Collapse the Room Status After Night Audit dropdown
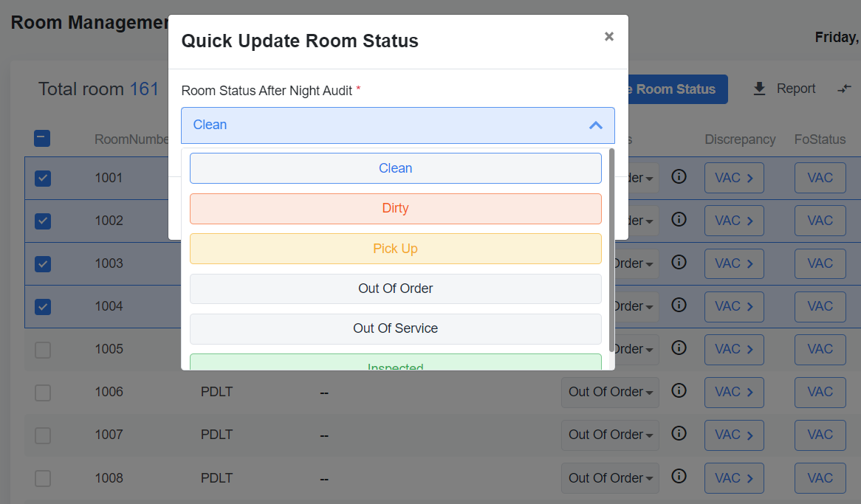Image resolution: width=861 pixels, height=504 pixels. click(595, 125)
